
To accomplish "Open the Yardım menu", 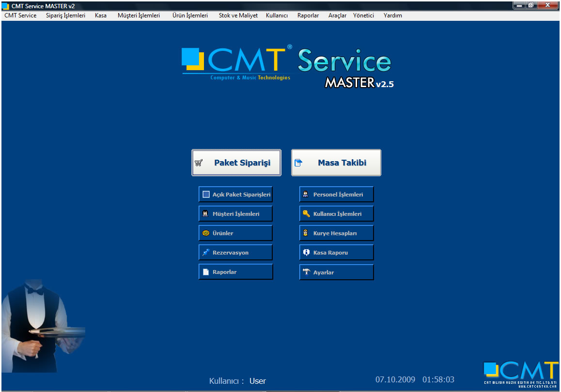I will coord(392,15).
